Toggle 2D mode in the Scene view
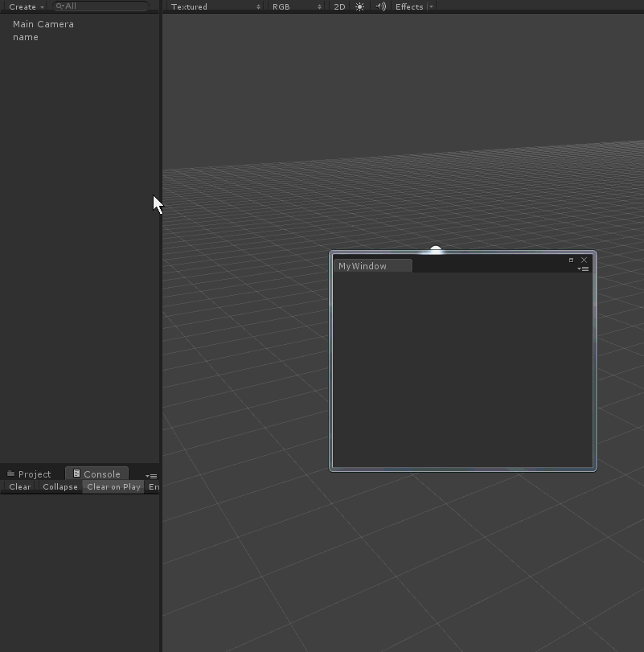The image size is (644, 652). pyautogui.click(x=339, y=6)
